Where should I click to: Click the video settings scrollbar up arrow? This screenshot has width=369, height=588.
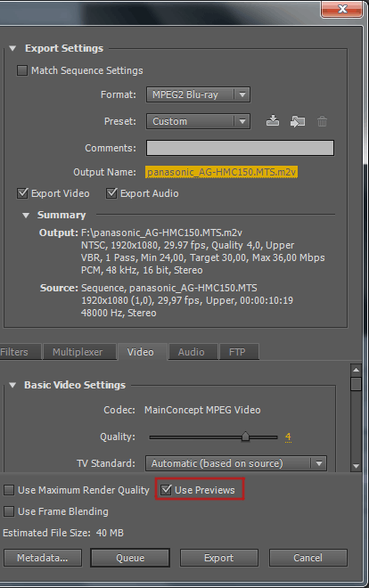tap(356, 370)
